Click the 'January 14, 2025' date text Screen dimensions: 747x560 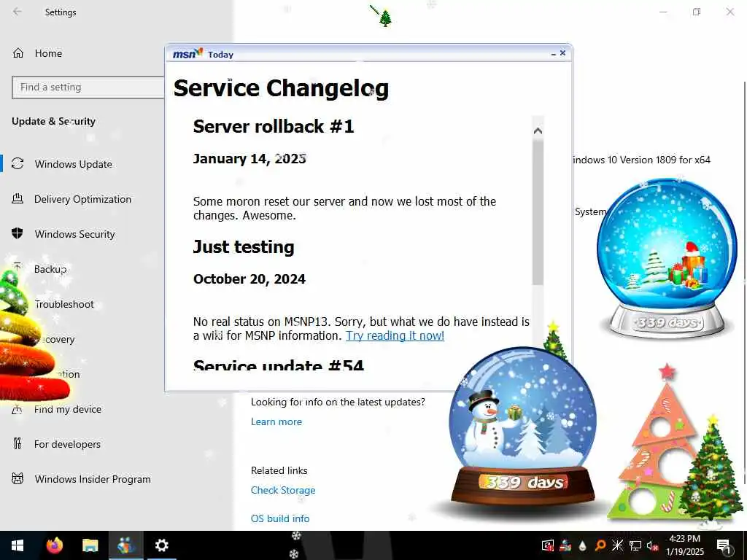[249, 158]
